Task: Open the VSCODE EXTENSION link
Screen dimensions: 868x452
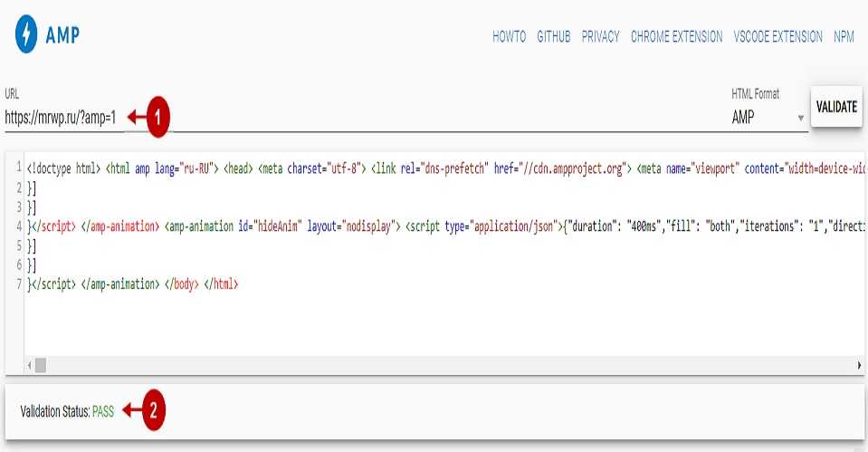Action: point(777,37)
